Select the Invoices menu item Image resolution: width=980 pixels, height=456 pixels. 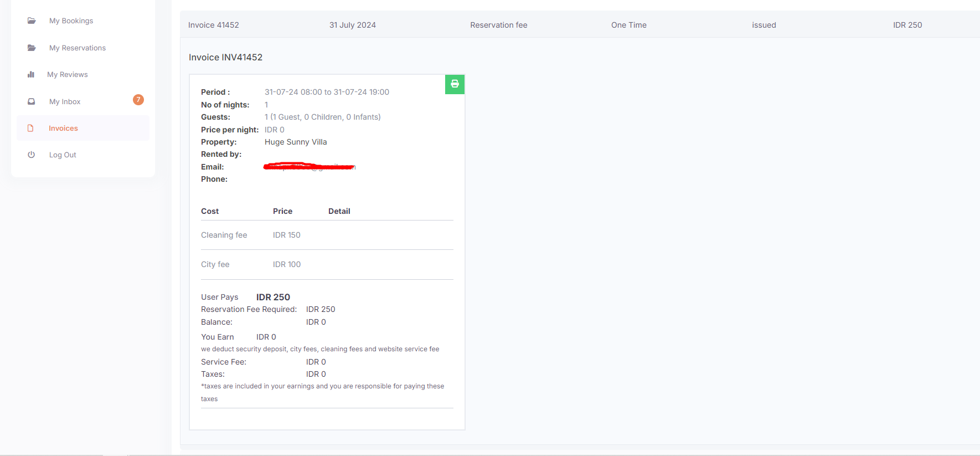[63, 129]
